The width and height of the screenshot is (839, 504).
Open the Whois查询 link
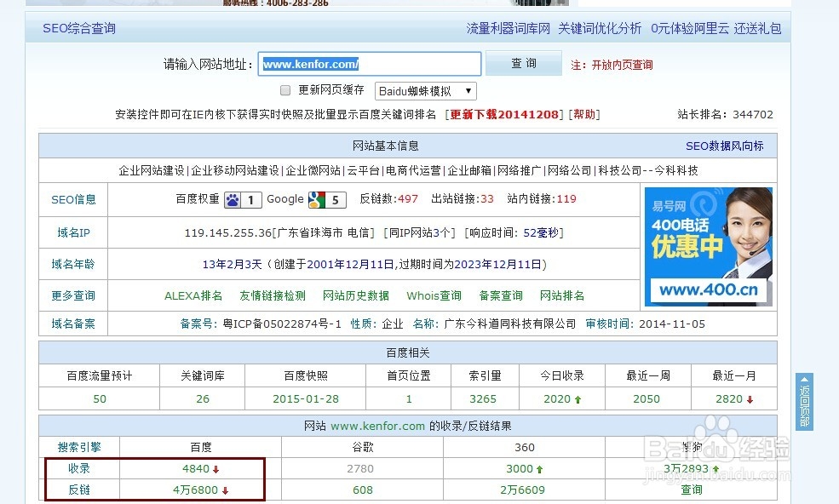pyautogui.click(x=433, y=295)
